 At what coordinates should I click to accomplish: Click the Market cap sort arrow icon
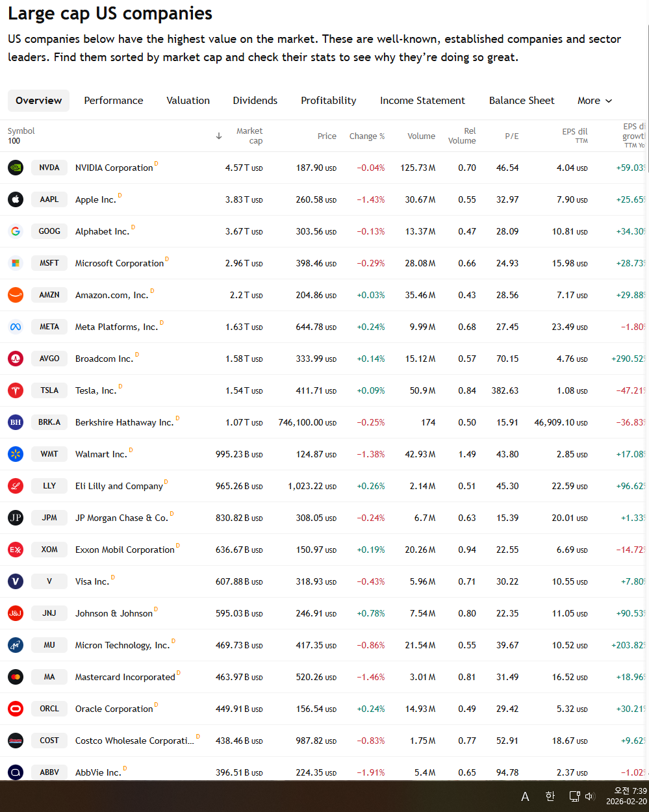pyautogui.click(x=219, y=136)
